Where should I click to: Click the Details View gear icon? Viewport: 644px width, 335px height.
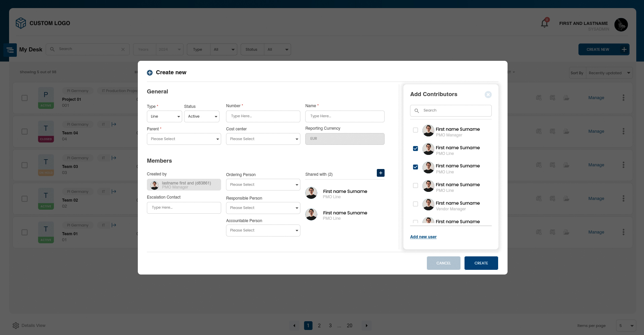[16, 326]
